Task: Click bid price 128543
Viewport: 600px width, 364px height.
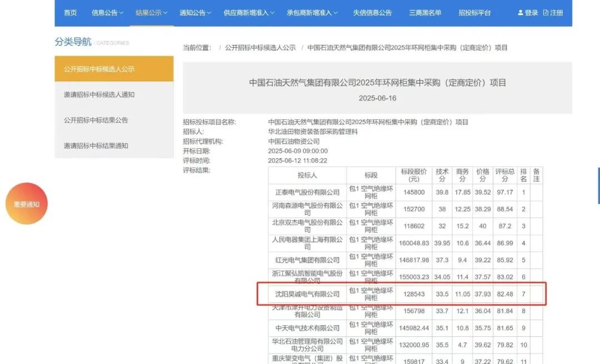Action: pyautogui.click(x=414, y=294)
